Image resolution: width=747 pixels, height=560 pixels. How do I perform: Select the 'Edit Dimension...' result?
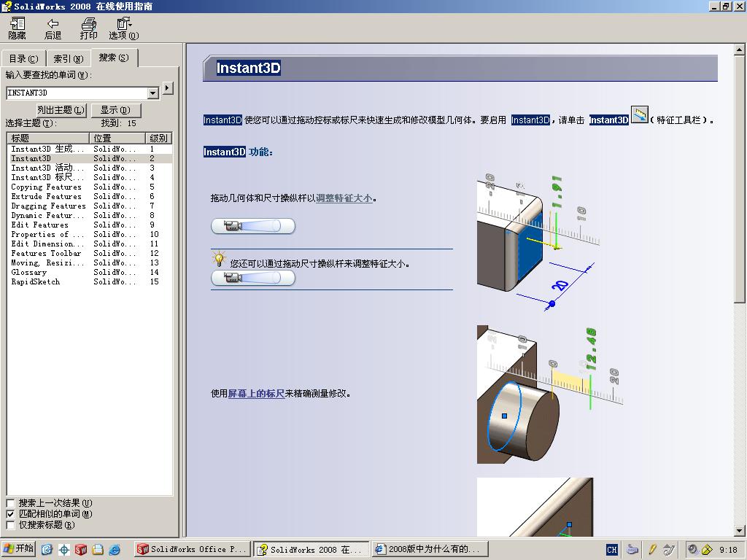[x=90, y=244]
